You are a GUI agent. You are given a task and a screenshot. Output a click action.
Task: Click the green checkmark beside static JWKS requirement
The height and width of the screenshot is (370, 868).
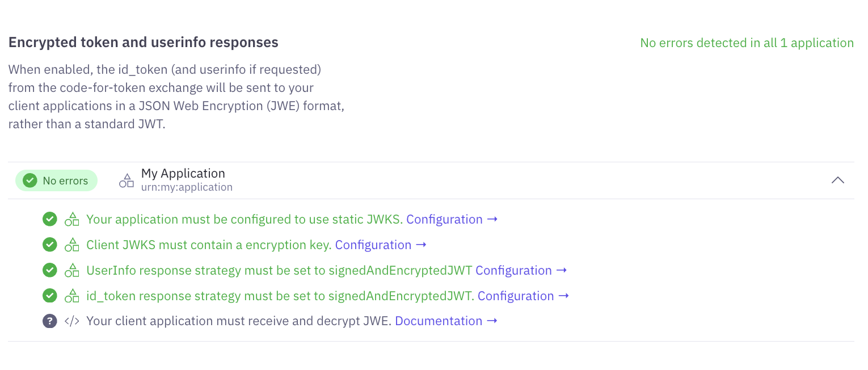click(49, 219)
